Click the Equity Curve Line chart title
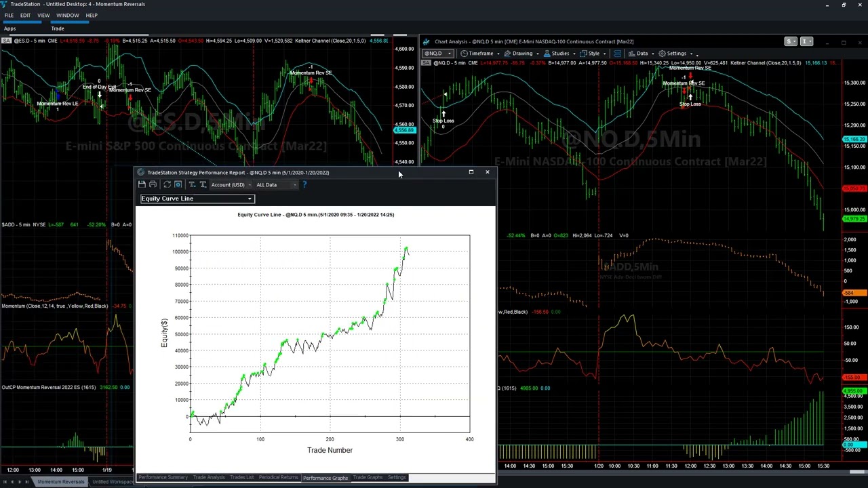868x488 pixels. (x=315, y=215)
